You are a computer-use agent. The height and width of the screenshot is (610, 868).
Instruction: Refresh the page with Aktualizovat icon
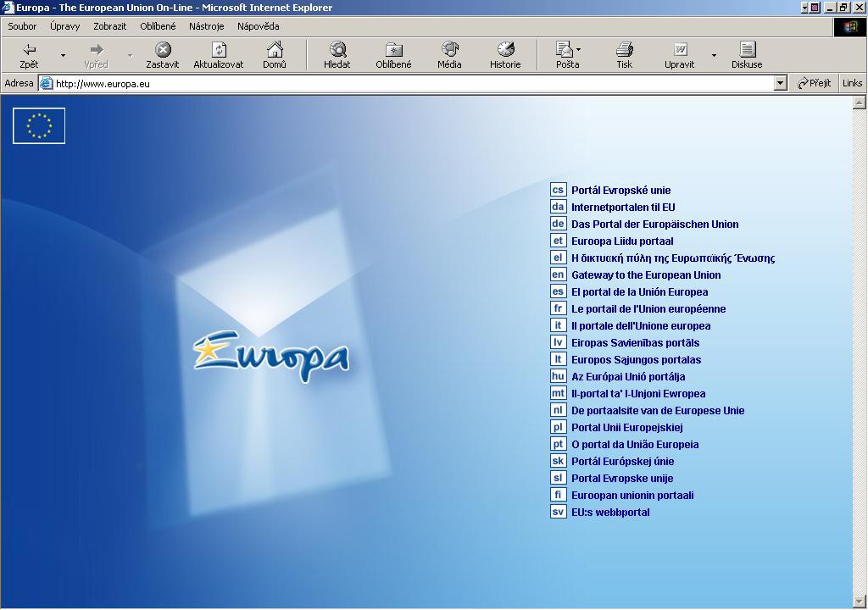220,50
